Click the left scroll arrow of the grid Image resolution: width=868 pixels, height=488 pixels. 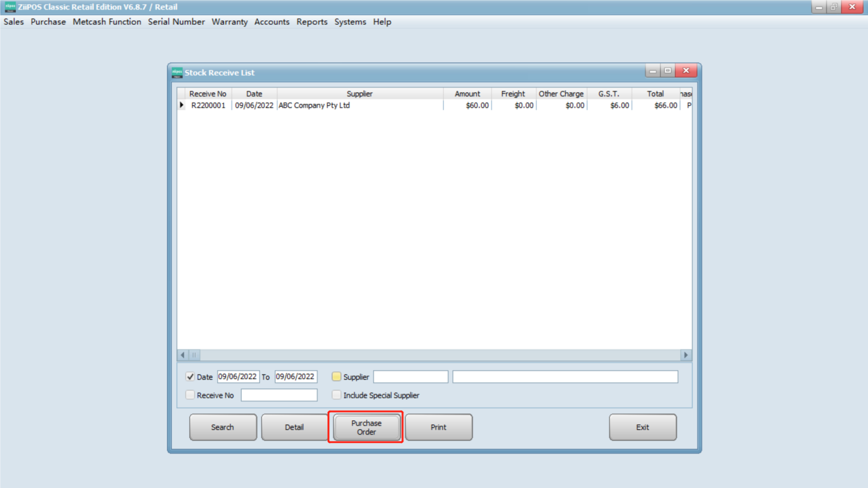[183, 355]
